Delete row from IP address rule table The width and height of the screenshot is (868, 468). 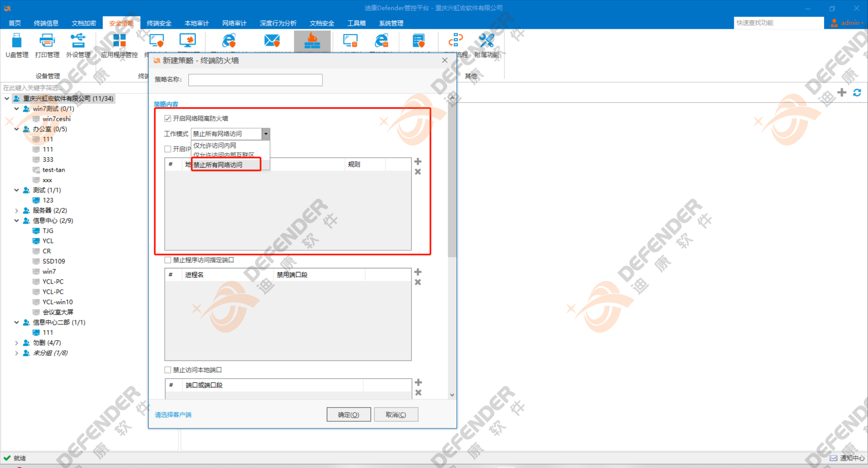point(418,172)
